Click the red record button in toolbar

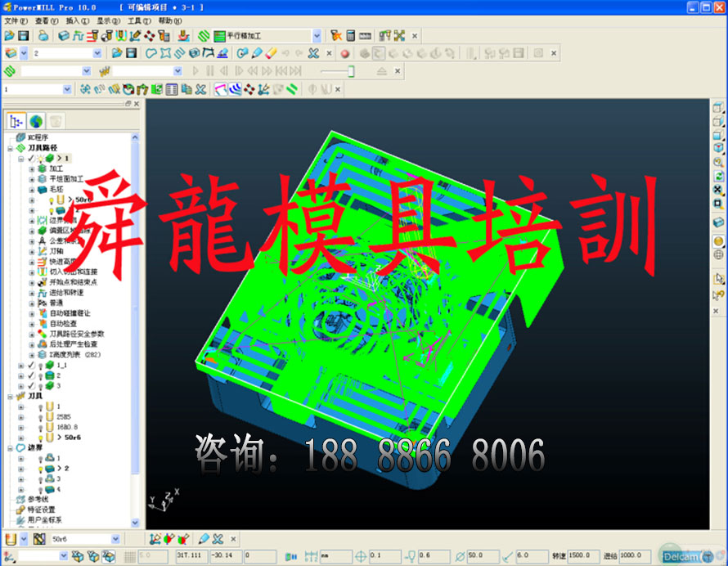coord(344,53)
